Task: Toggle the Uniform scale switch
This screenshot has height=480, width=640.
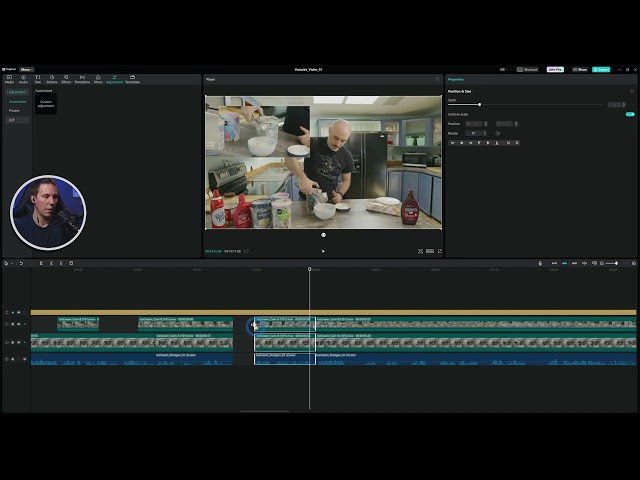Action: pos(630,114)
